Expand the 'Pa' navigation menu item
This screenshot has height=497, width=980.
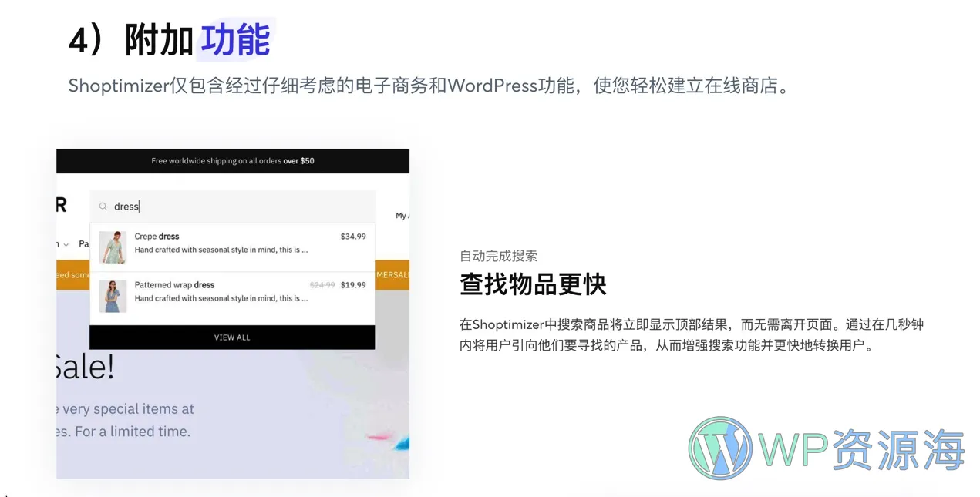tap(84, 243)
